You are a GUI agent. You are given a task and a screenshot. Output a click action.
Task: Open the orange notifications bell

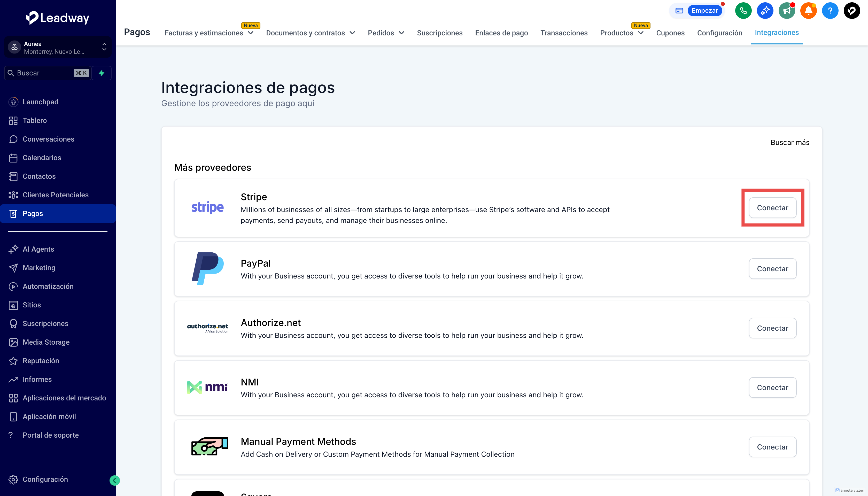coord(808,11)
